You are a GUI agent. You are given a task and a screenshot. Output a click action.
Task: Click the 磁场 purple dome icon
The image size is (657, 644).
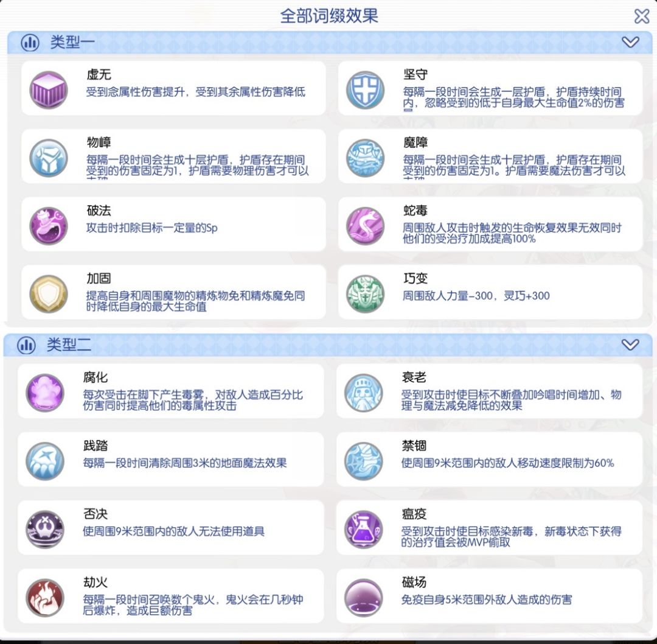(x=363, y=598)
